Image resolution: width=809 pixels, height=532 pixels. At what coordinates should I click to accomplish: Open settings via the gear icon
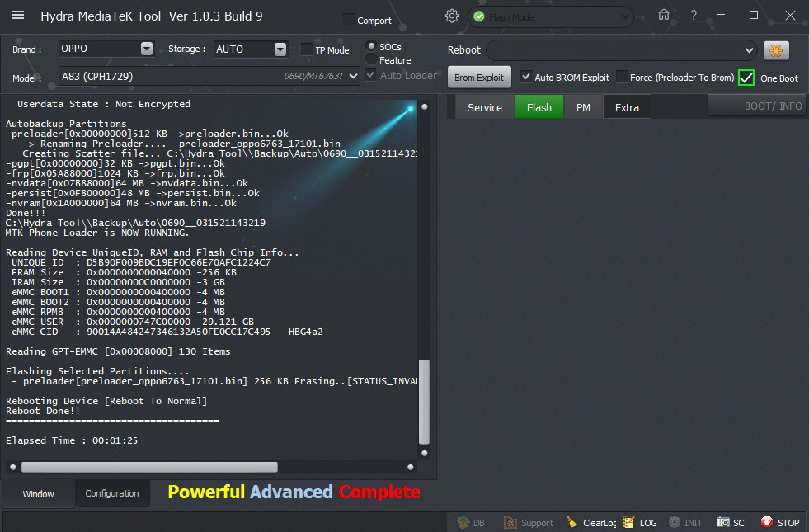click(452, 16)
